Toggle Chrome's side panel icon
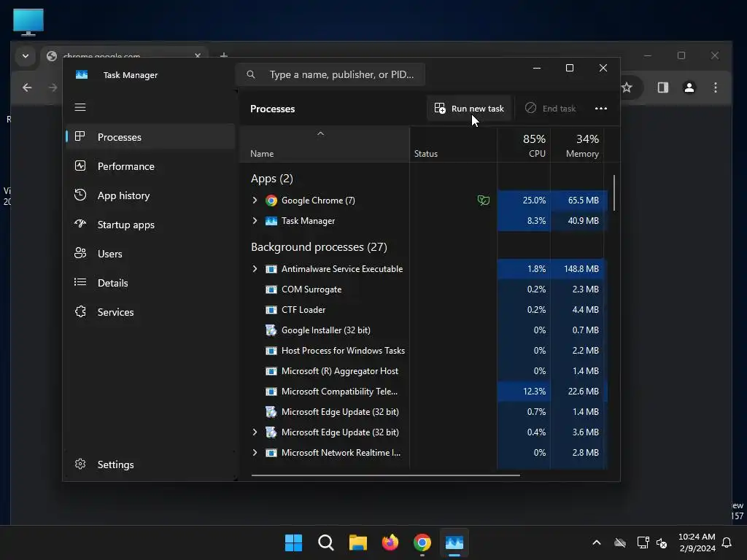Image resolution: width=747 pixels, height=560 pixels. pos(663,87)
